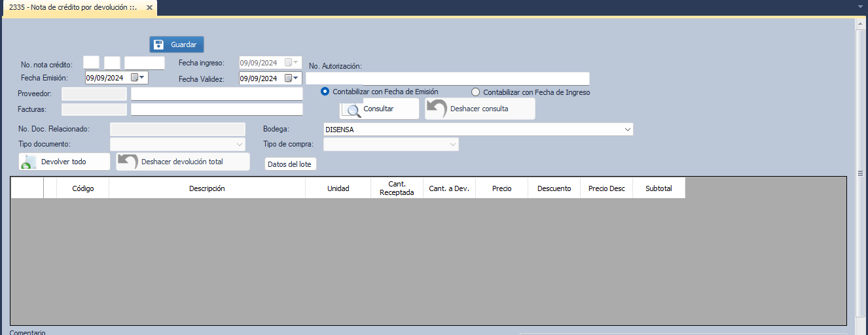Screen dimensions: 868x335
Task: Open the Fecha Validez calendar picker
Action: click(x=291, y=79)
